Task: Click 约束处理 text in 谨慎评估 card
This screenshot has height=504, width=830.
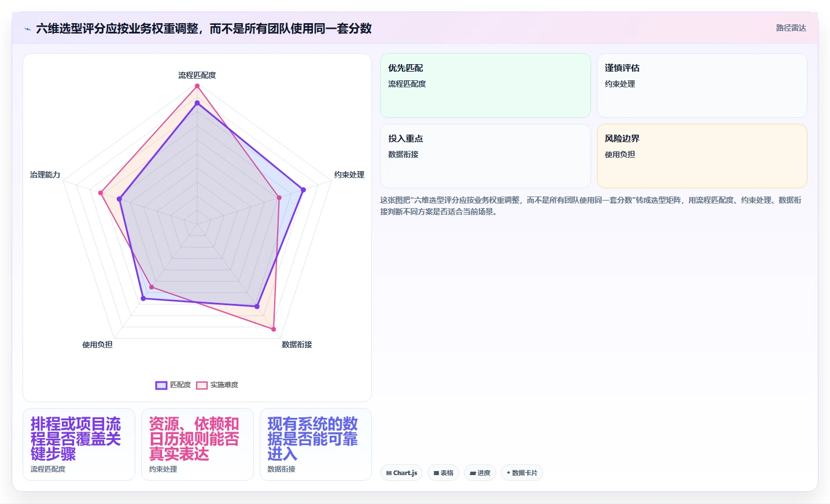Action: (620, 84)
